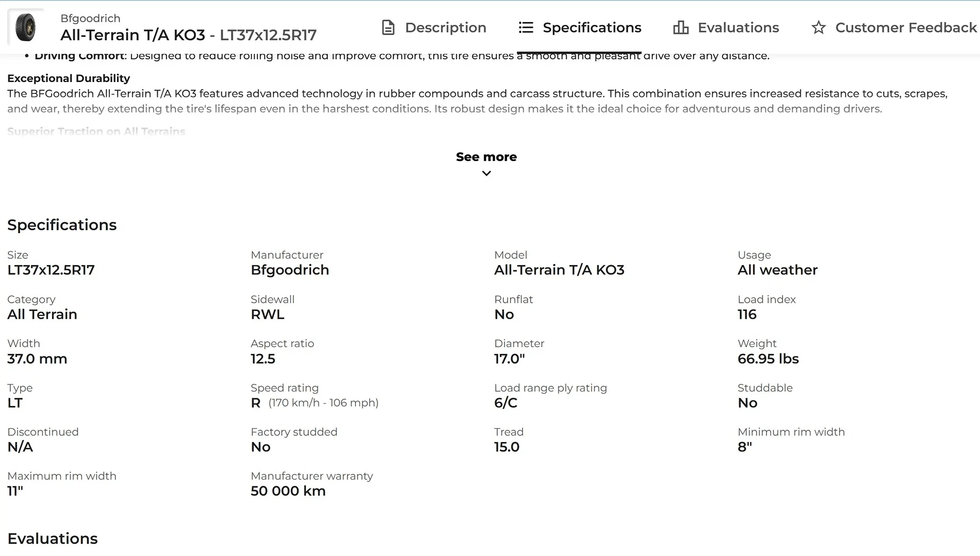Screen dimensions: 980x556
Task: Select the Manufacturer value Bfgoodrich in specifications
Action: (289, 270)
